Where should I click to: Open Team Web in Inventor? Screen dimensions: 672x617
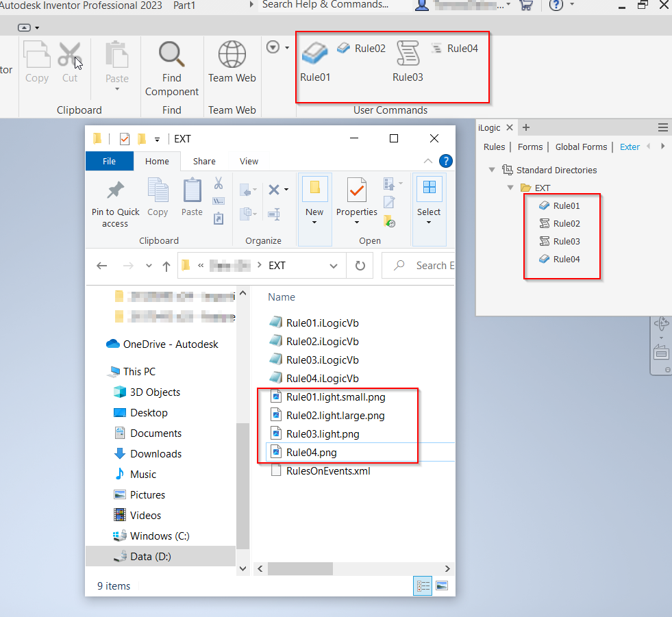pyautogui.click(x=232, y=65)
